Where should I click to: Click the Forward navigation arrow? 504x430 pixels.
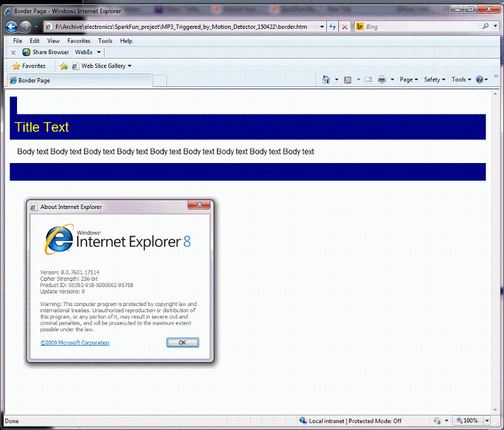25,26
